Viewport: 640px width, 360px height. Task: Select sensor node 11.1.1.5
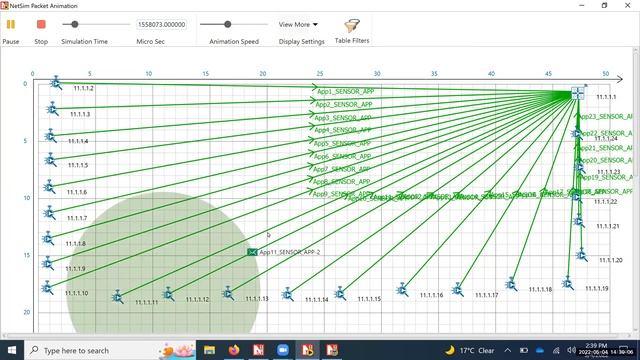point(50,160)
